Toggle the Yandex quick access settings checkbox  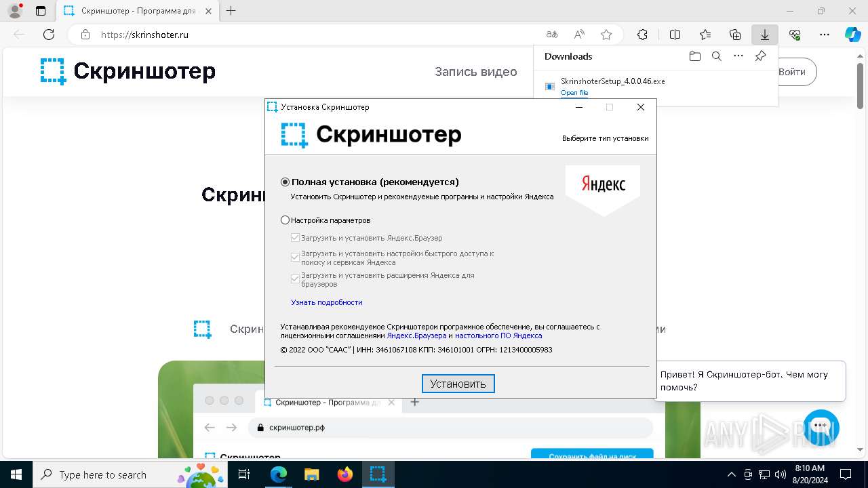[295, 258]
